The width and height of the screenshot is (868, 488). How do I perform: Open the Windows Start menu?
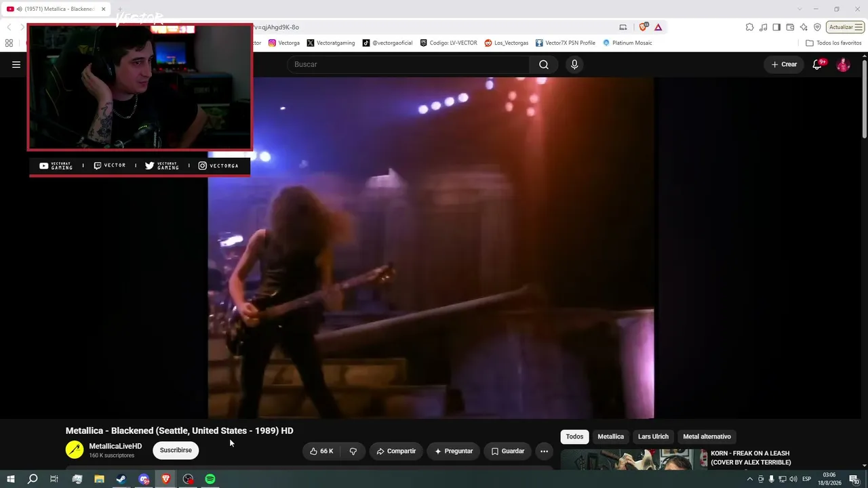(x=11, y=479)
